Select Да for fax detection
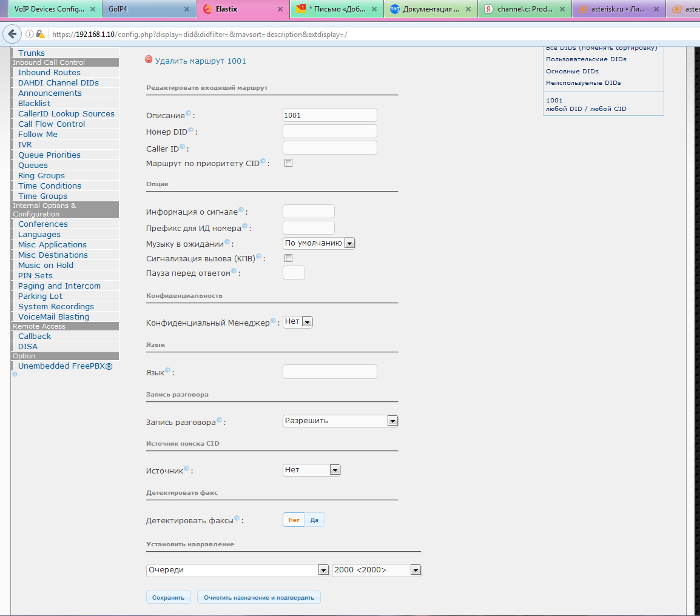This screenshot has height=616, width=700. (x=314, y=520)
